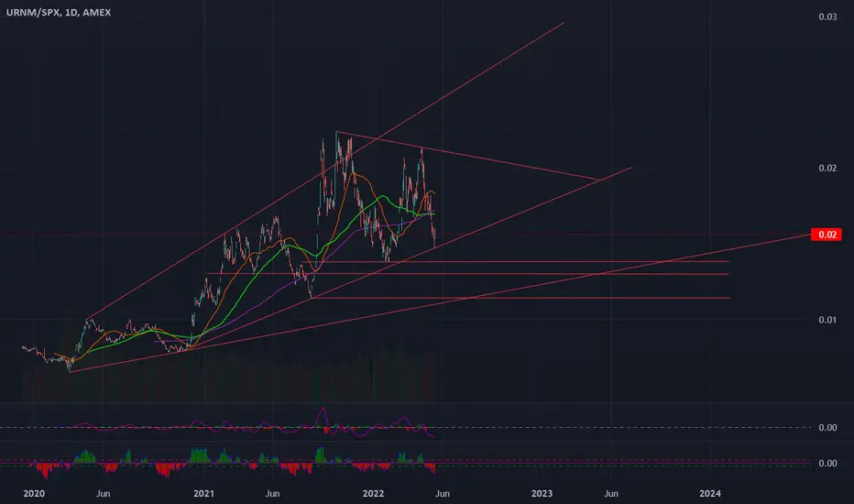Click the Jun label between 2022 and 2023
The image size is (854, 504).
(443, 493)
